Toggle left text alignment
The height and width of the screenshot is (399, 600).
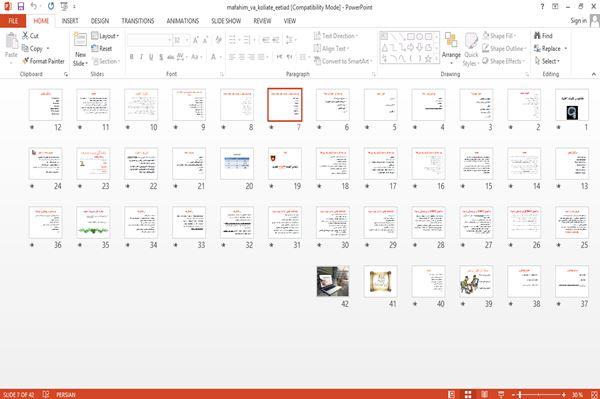(x=232, y=57)
